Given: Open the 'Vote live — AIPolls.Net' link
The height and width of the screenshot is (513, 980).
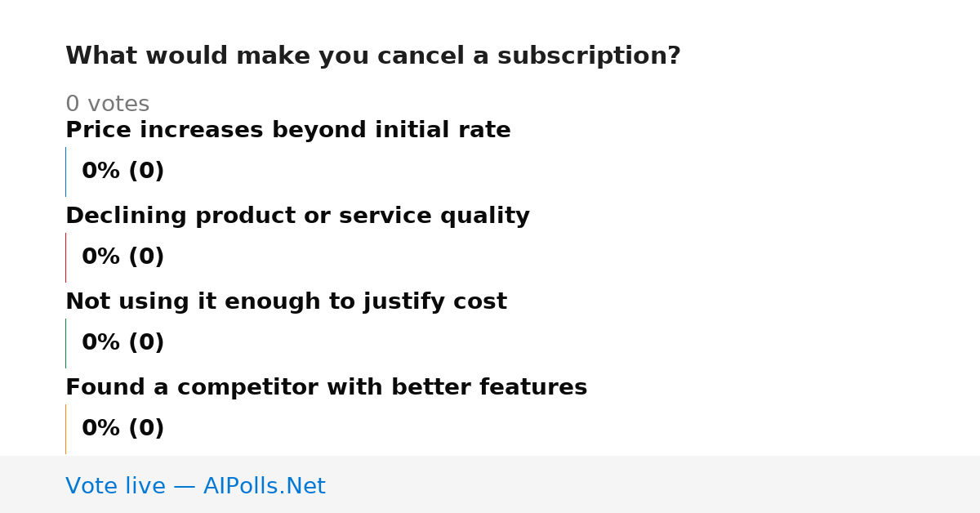Looking at the screenshot, I should click(195, 487).
